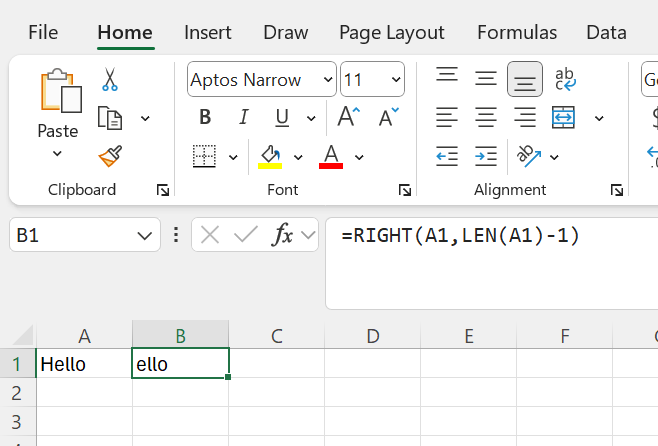Select Middle Align icon
The width and height of the screenshot is (658, 446).
pyautogui.click(x=486, y=79)
